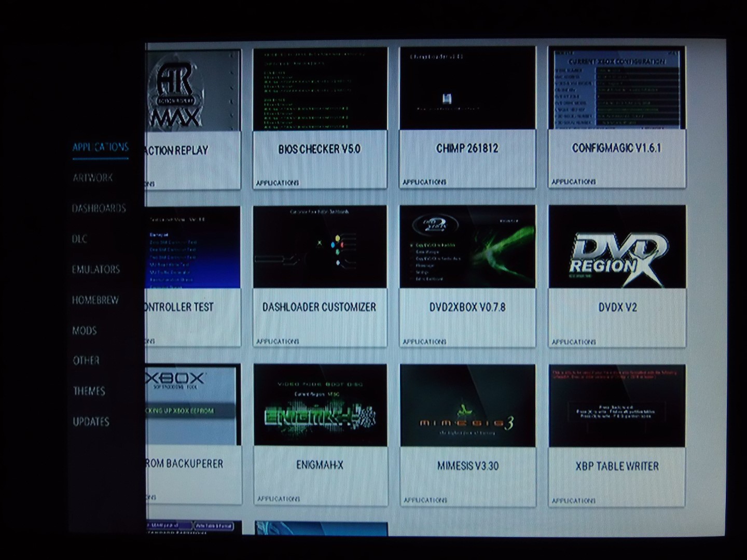Click Applications tag under Dashloader Customizer

[278, 342]
